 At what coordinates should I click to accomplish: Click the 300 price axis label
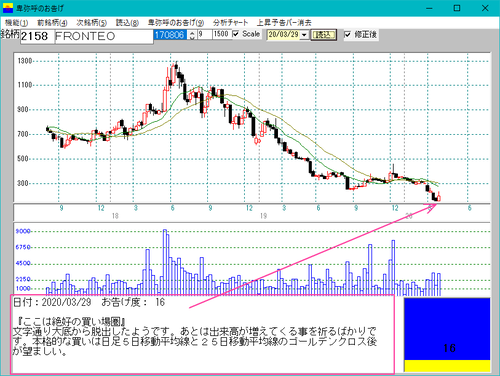[22, 183]
